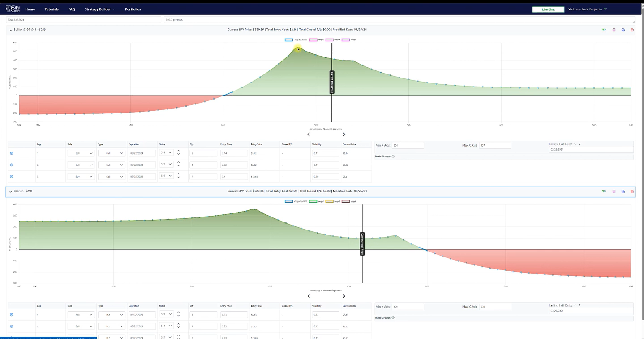The width and height of the screenshot is (644, 339).
Task: Open Side dropdown showing Buy for Bullish leg 3
Action: pyautogui.click(x=81, y=177)
